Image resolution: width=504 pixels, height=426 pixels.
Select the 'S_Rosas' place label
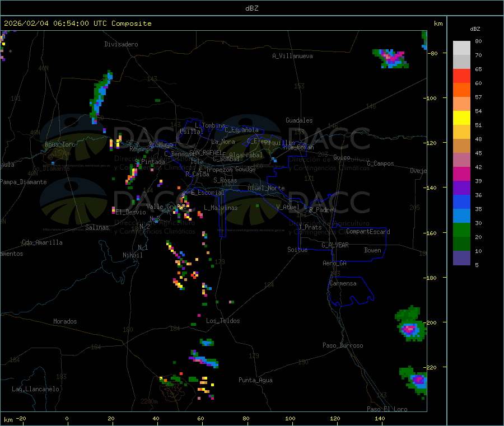(225, 180)
